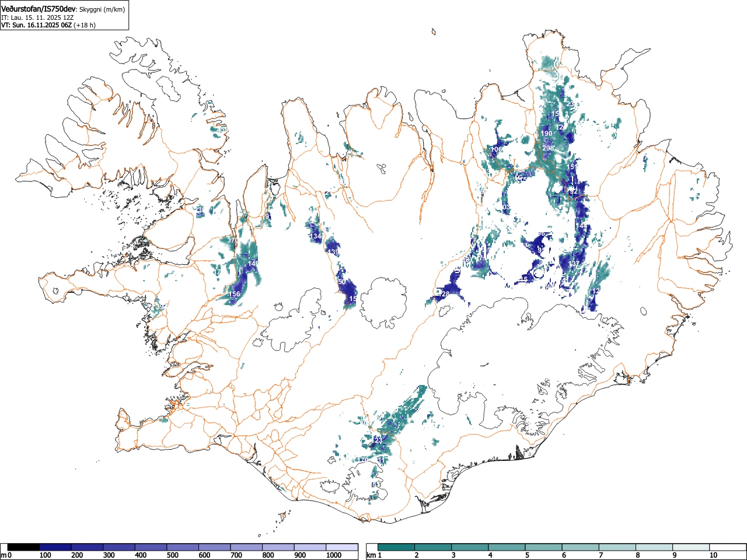Select the 6–7 km legend swatch

tap(581, 547)
